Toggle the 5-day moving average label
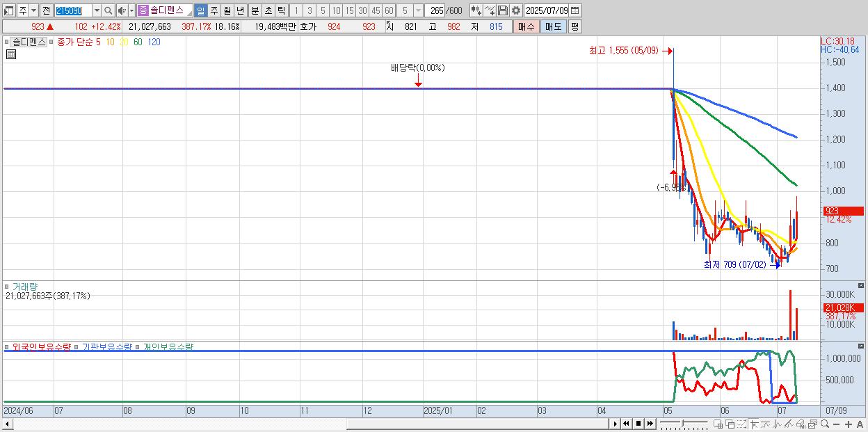The image size is (868, 432). tap(98, 42)
